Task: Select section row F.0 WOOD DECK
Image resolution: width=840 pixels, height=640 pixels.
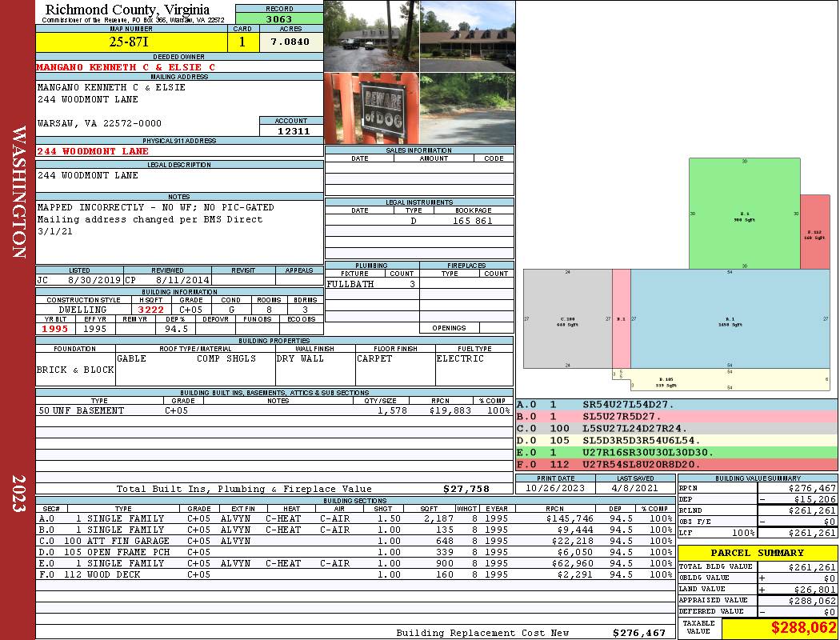Action: pos(354,574)
